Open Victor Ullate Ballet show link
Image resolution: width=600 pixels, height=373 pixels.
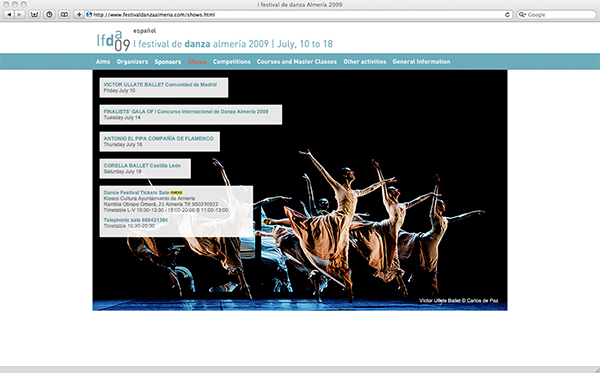pos(160,85)
